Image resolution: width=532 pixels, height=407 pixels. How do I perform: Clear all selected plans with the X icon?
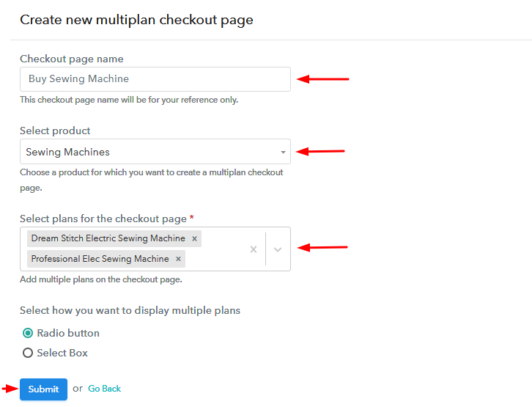(x=254, y=249)
